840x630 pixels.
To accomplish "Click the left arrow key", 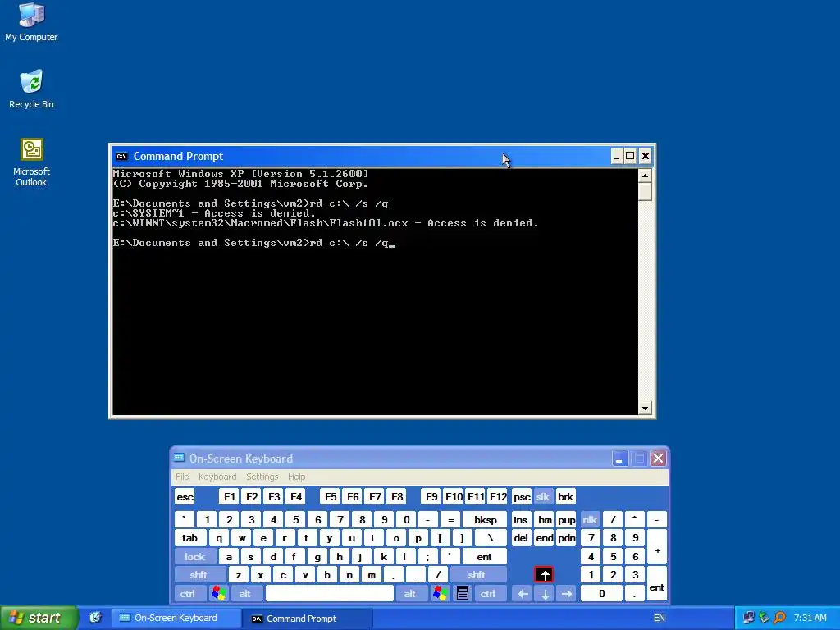I will pos(523,594).
